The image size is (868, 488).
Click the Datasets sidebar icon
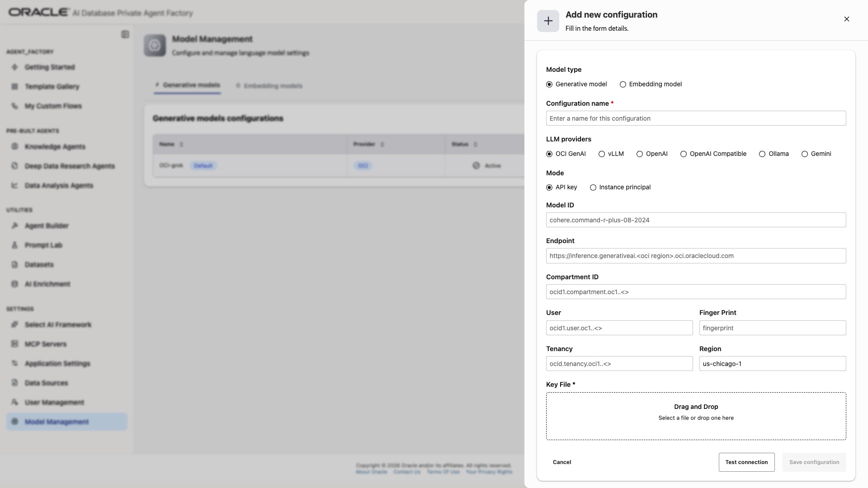click(x=15, y=265)
